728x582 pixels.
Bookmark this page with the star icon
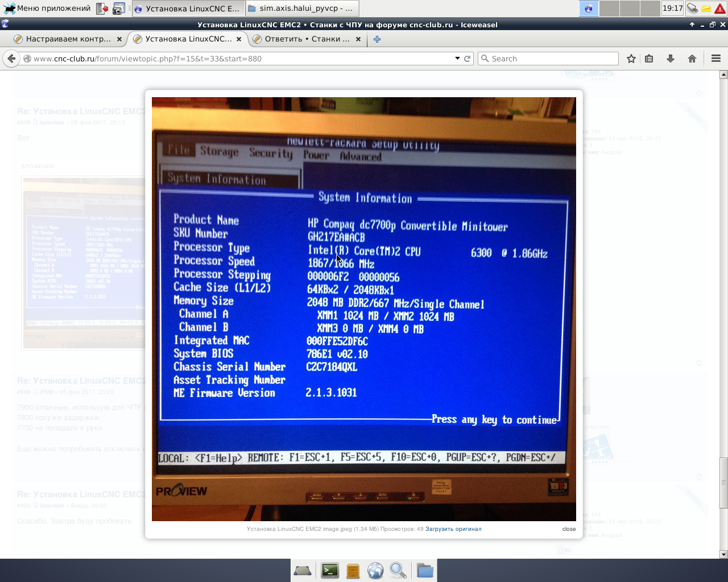tap(631, 59)
